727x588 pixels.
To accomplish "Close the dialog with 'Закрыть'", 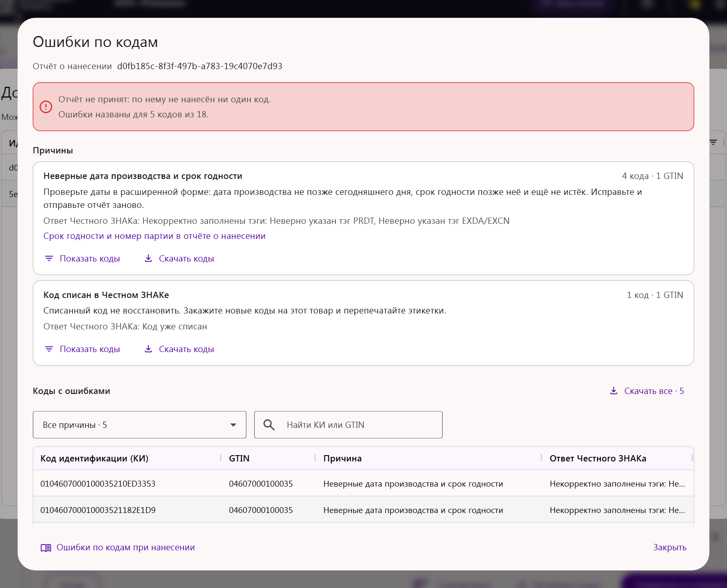I will 670,547.
